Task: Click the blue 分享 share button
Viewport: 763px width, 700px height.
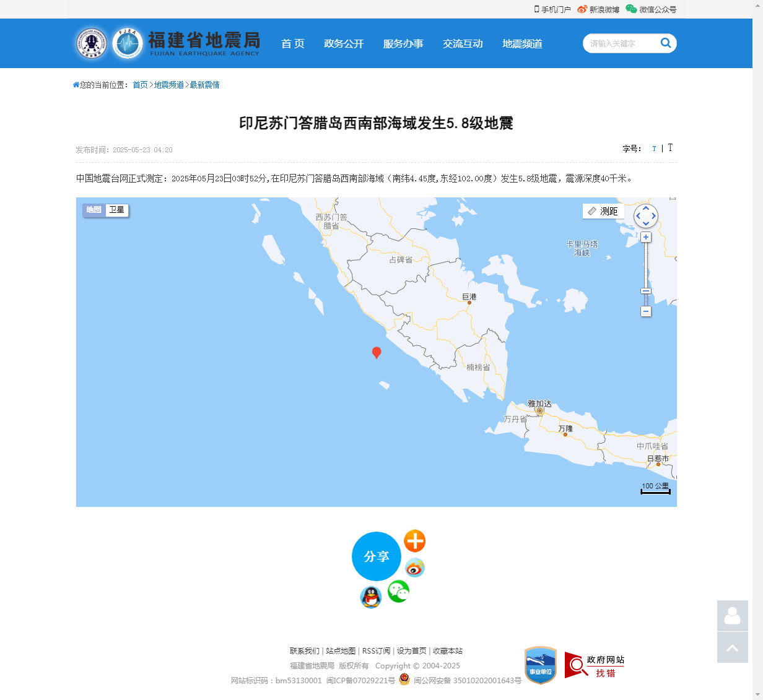Action: 376,556
